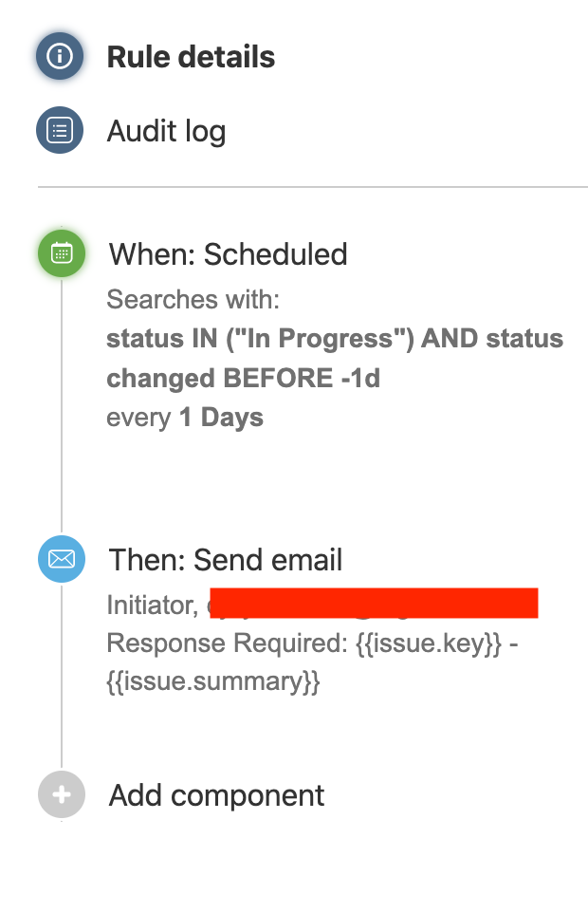
Task: Click Add component
Action: click(215, 794)
